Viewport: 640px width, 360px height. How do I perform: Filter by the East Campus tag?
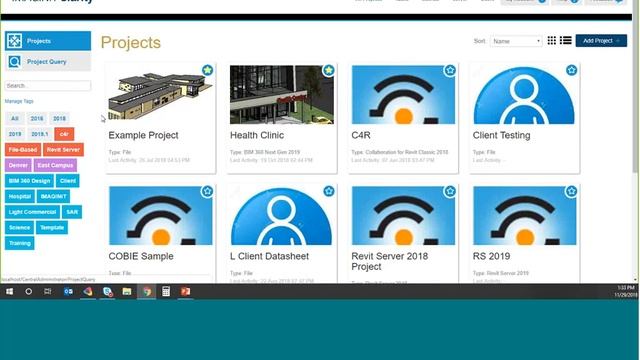[x=55, y=165]
